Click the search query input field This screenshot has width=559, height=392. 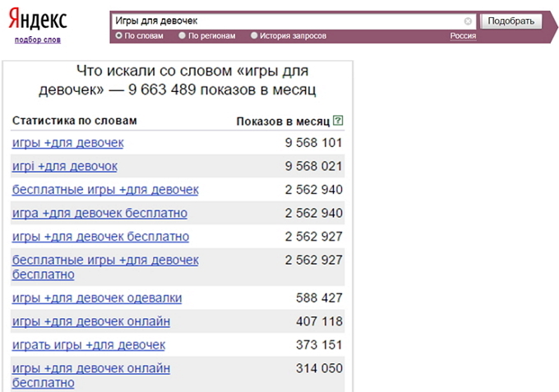pos(288,21)
